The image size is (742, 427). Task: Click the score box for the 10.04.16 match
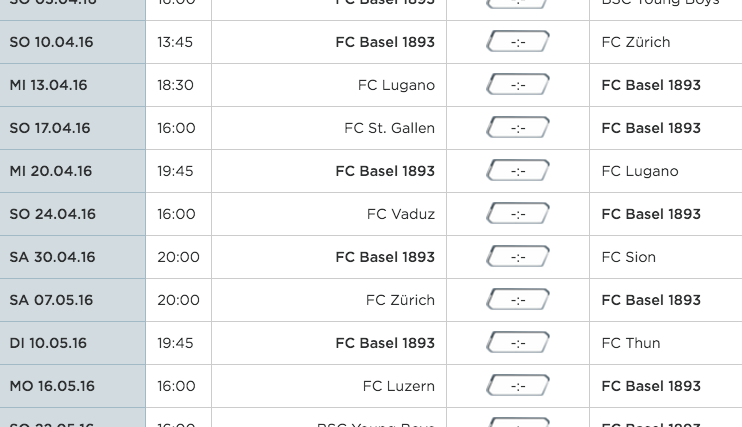coord(518,42)
